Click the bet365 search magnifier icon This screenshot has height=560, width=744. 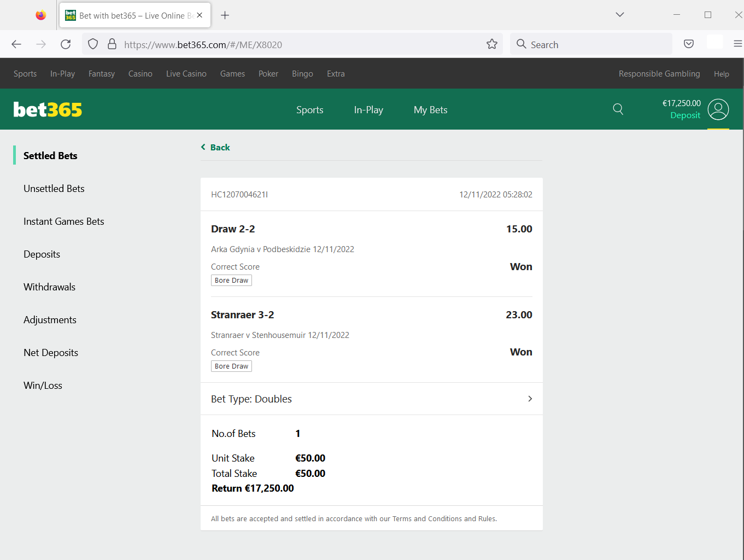pyautogui.click(x=618, y=109)
